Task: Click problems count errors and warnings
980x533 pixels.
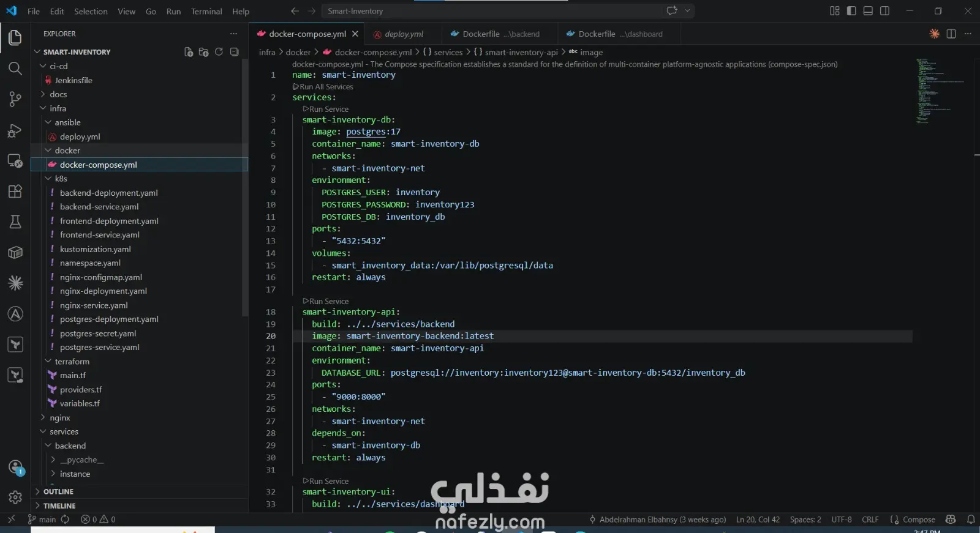Action: point(98,520)
